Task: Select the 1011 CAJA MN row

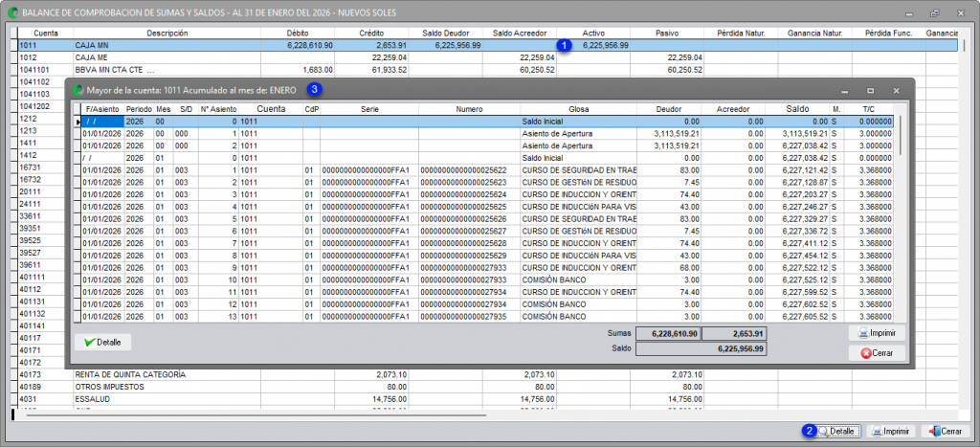Action: [x=487, y=45]
